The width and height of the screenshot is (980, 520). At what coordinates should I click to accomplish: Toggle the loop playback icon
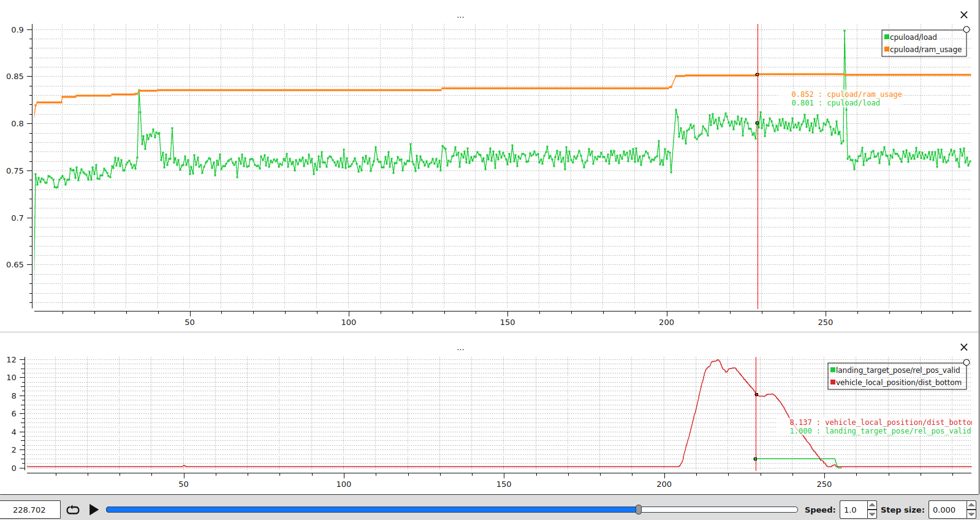click(x=73, y=510)
